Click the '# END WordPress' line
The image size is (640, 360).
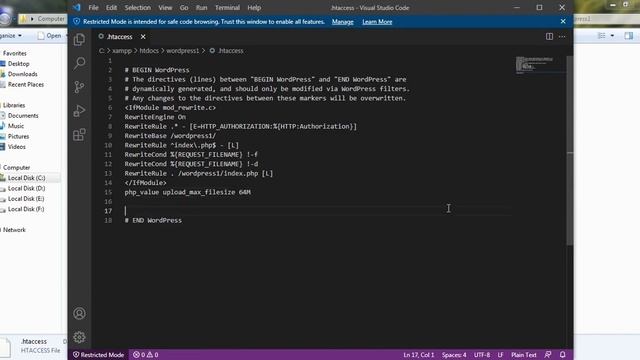coord(153,220)
